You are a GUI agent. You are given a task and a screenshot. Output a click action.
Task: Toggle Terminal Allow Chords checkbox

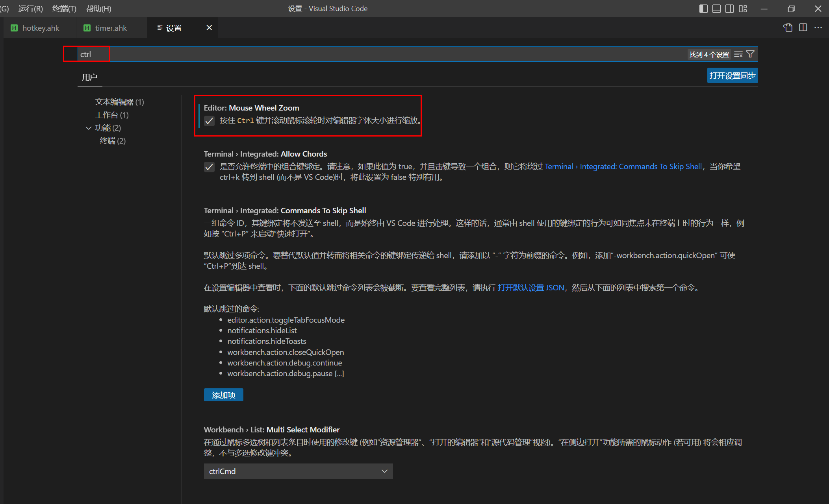click(x=209, y=167)
